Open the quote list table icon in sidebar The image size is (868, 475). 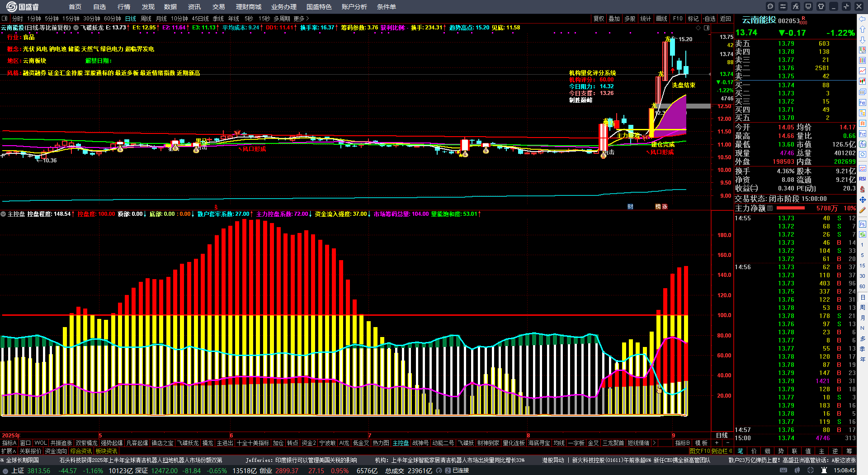(x=863, y=61)
